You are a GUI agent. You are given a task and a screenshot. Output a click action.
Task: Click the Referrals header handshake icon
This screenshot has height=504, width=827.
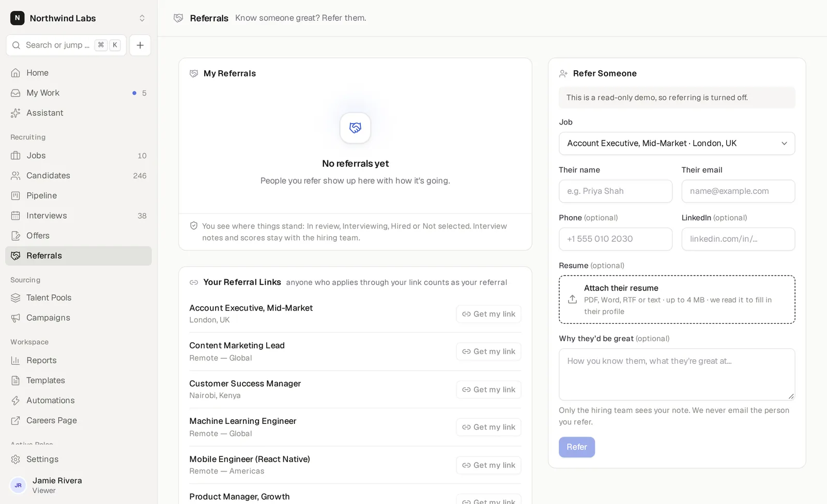click(178, 18)
